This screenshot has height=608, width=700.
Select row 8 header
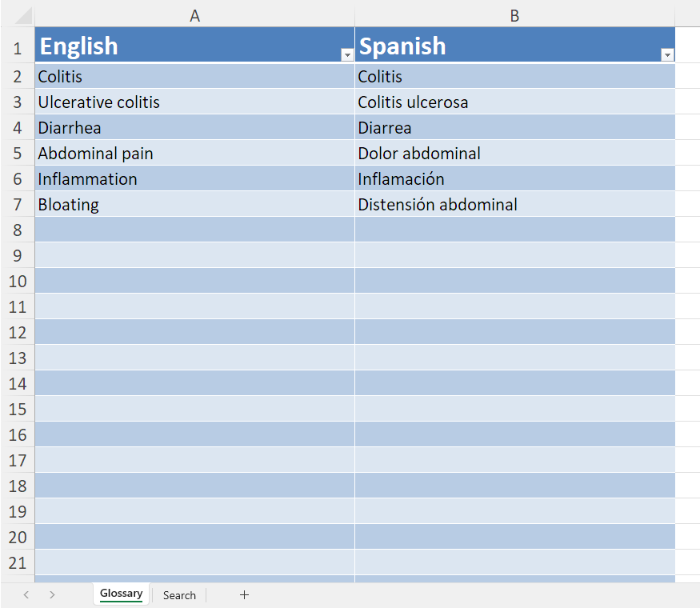18,230
